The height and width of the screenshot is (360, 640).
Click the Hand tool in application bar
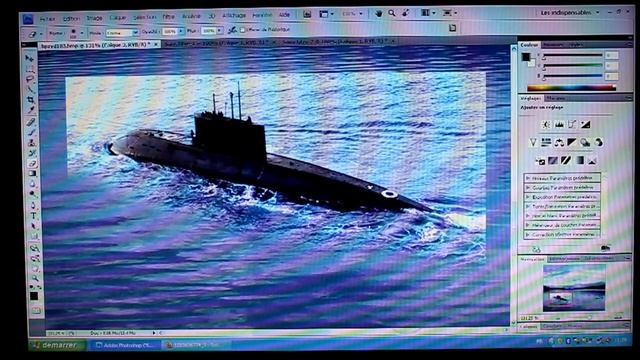click(379, 13)
